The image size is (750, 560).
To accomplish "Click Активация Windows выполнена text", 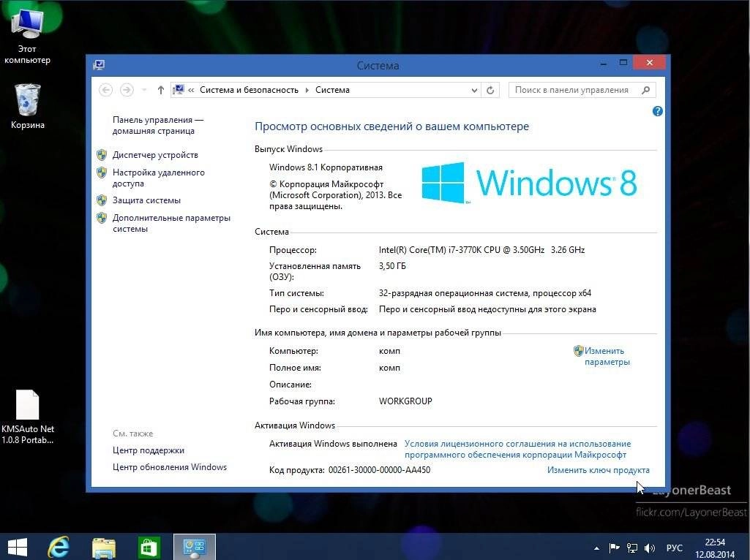I will pos(333,444).
